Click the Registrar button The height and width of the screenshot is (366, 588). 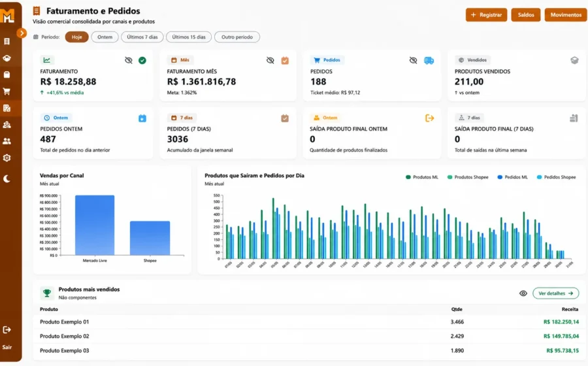(x=486, y=15)
